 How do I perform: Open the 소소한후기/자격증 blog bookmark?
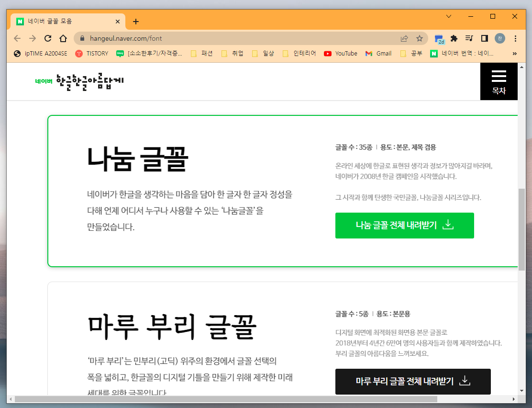(149, 53)
